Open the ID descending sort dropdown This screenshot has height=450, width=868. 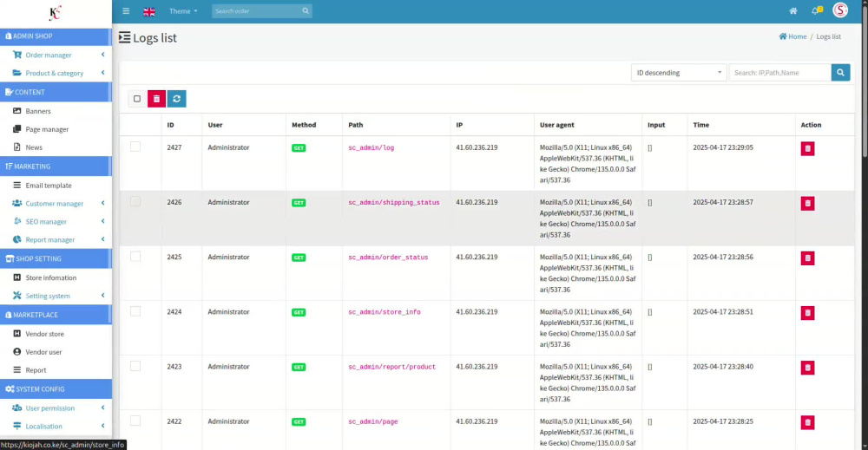(x=679, y=73)
